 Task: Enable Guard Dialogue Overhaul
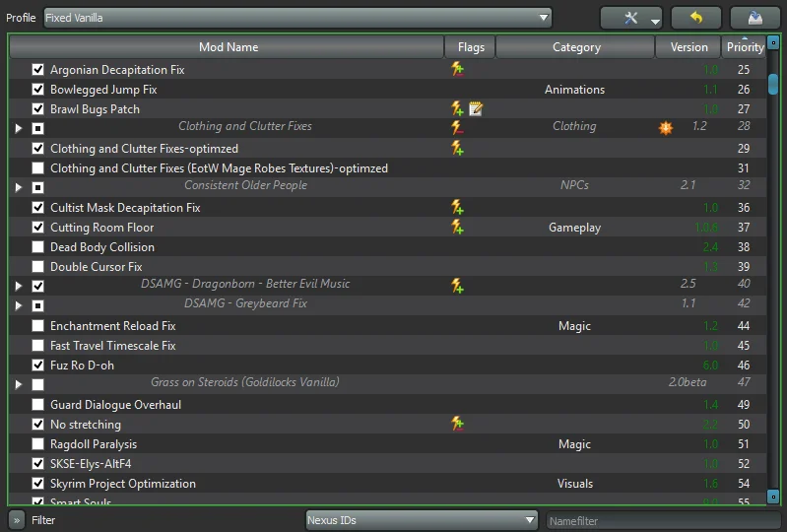[37, 404]
